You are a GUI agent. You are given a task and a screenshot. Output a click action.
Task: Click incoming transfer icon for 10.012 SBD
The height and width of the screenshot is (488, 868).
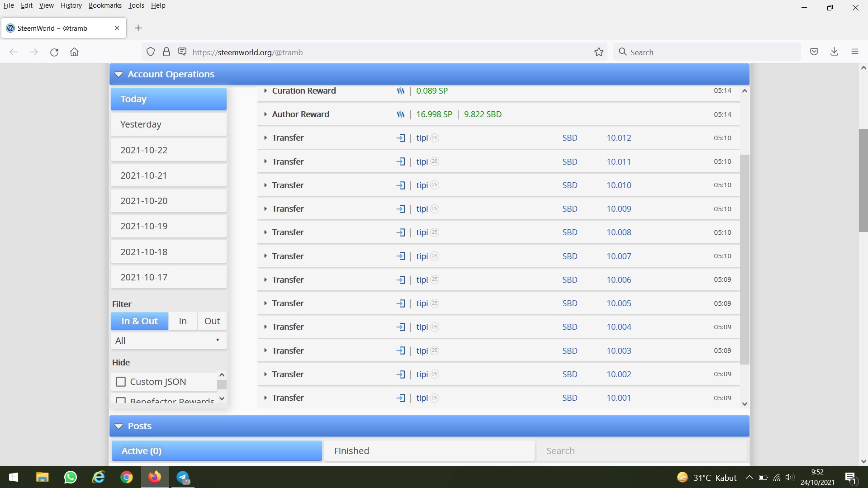tap(401, 138)
